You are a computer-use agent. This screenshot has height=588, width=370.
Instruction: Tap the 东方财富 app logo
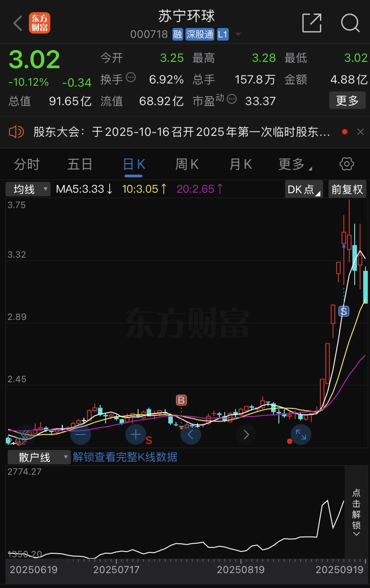tap(40, 23)
